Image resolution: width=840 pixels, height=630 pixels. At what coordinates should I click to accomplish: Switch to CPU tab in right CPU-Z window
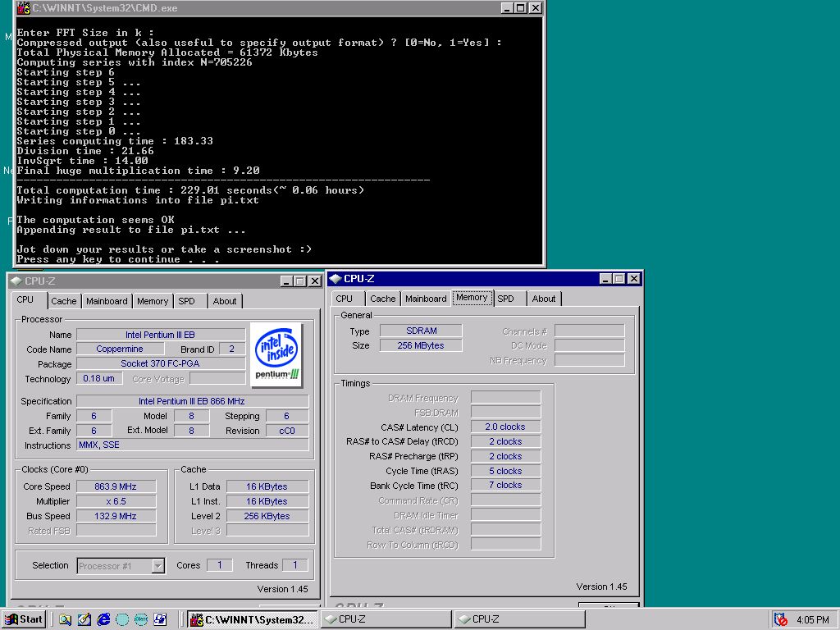point(347,299)
